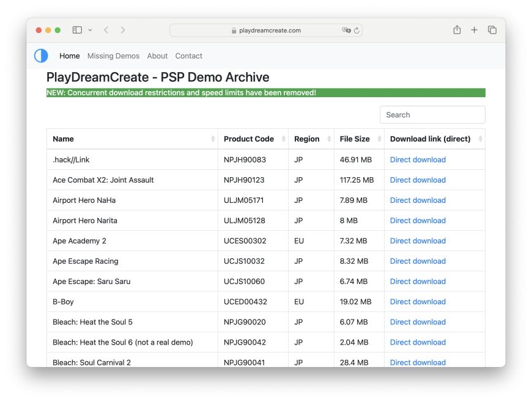
Task: Click Direct download for Ape Escape Racing
Action: tap(418, 261)
